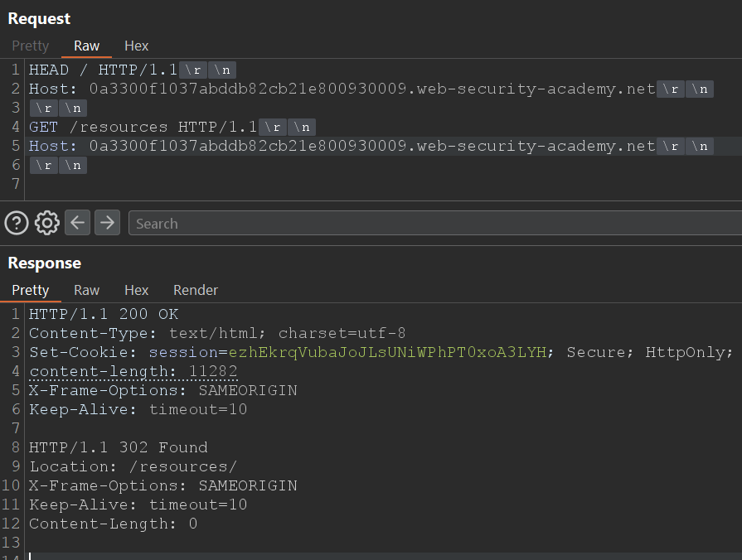Open search settings gear icon
This screenshot has width=742, height=560.
(x=47, y=223)
